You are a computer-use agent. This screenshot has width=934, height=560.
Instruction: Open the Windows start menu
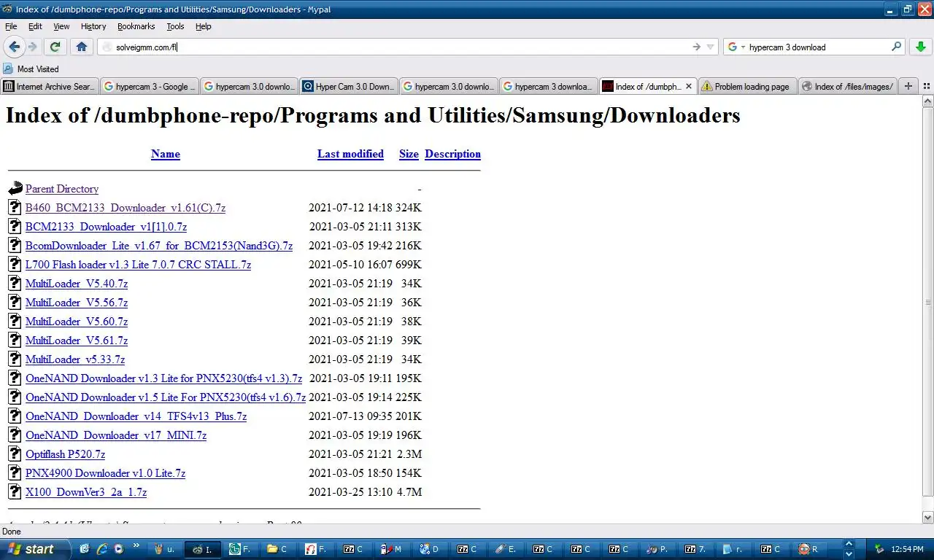coord(34,549)
